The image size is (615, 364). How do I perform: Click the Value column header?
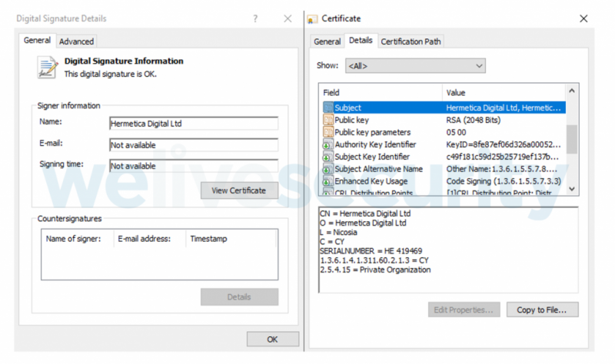(455, 92)
